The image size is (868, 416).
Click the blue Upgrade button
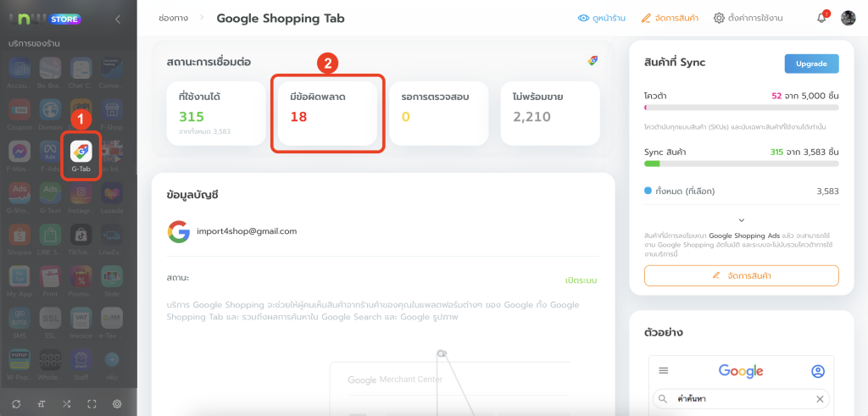pos(811,64)
